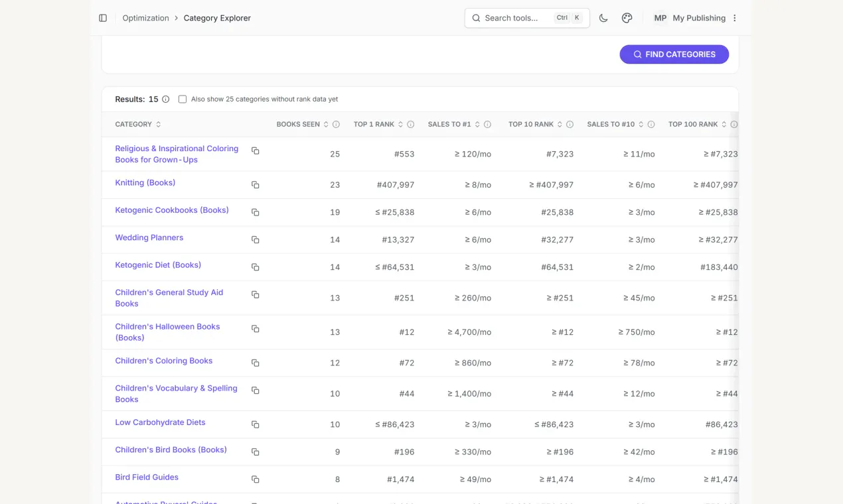843x504 pixels.
Task: Copy Children's Coloring Books category name
Action: (x=255, y=363)
